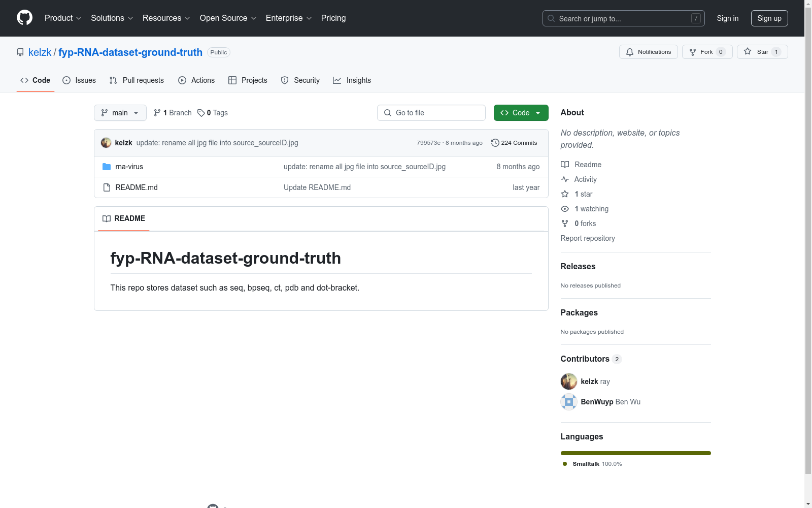
Task: Open the Packages section heading
Action: pyautogui.click(x=579, y=312)
